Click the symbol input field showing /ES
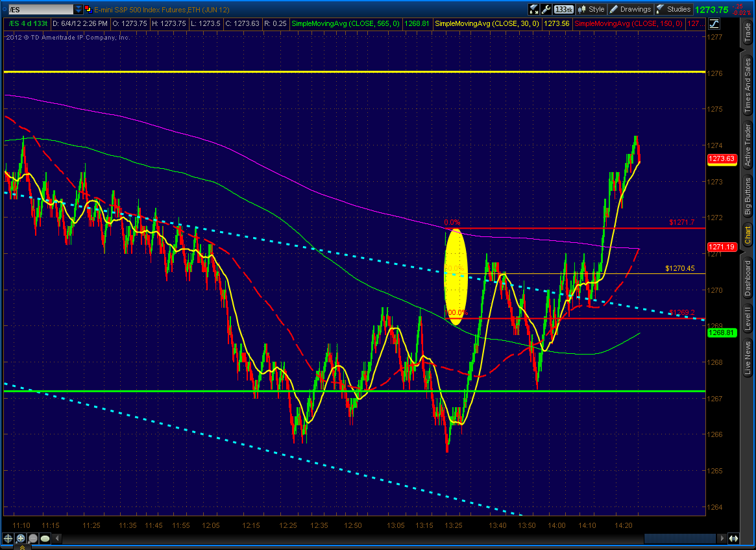756x550 pixels. (x=41, y=9)
